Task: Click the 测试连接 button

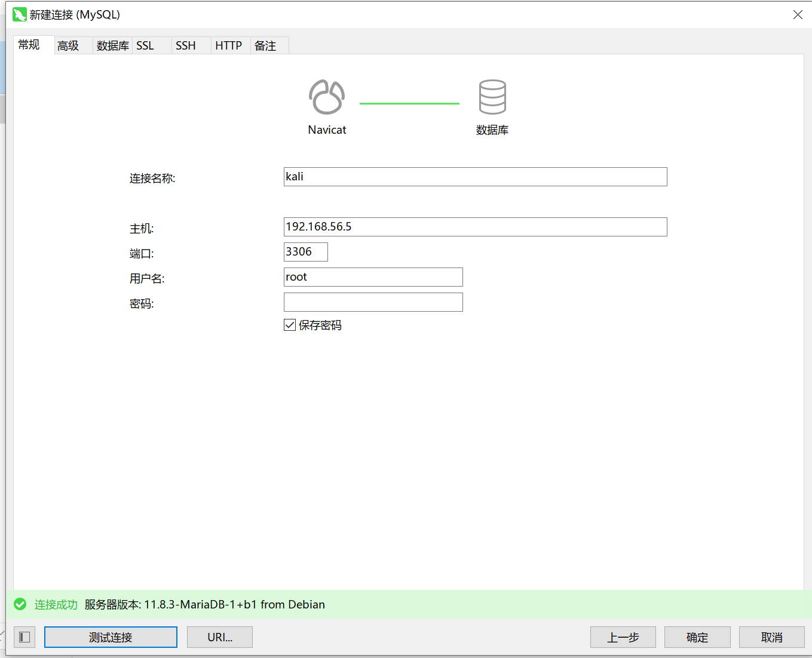Action: coord(111,637)
